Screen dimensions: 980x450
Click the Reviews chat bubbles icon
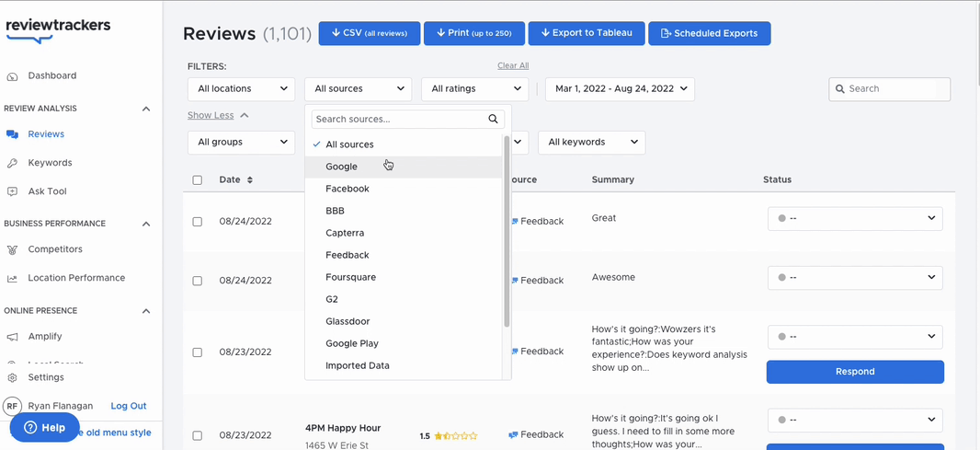pyautogui.click(x=12, y=134)
